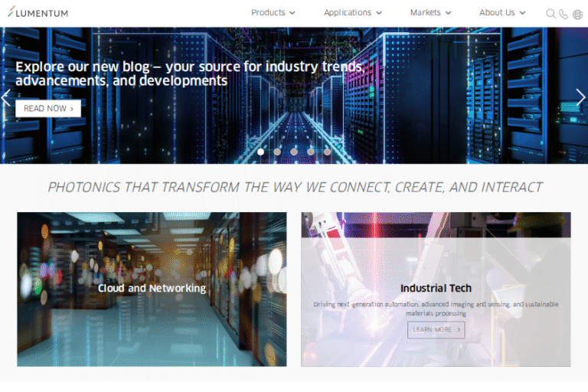
Task: Click the search magnifier icon
Action: point(550,14)
